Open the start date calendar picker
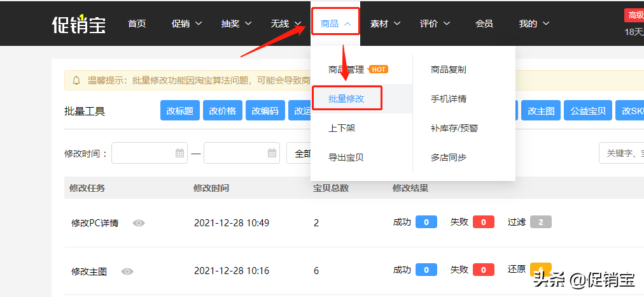 [179, 153]
